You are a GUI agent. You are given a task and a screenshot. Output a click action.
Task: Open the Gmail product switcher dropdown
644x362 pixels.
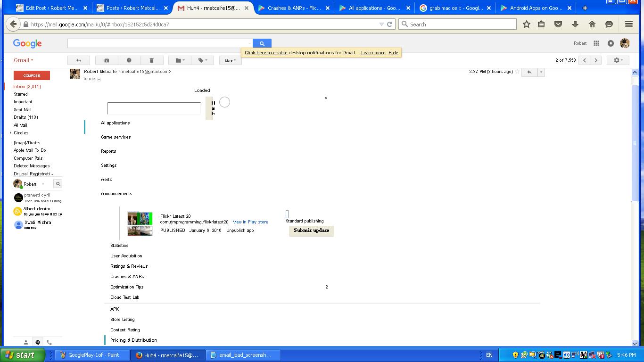[23, 60]
